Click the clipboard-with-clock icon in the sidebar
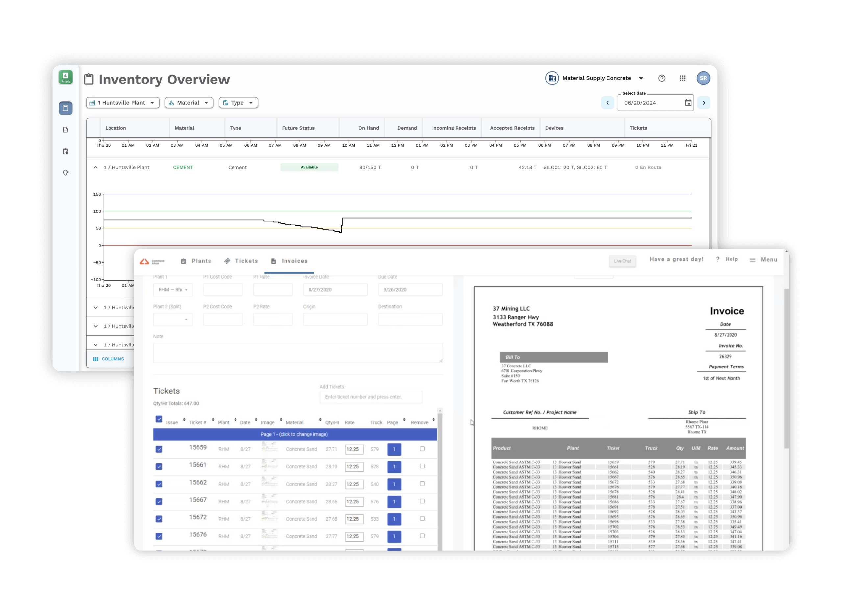 pos(66,151)
